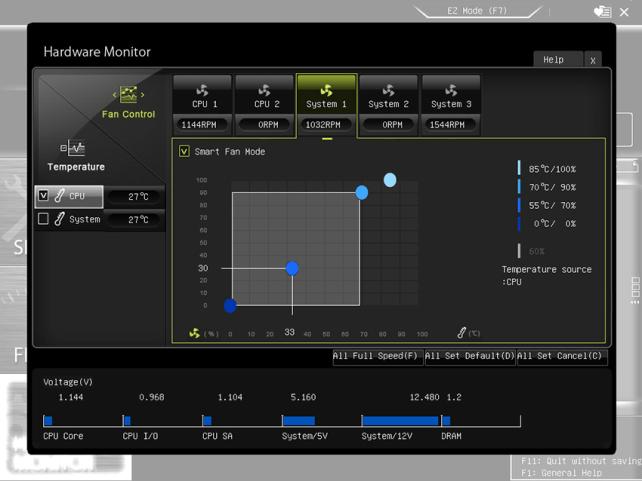The width and height of the screenshot is (642, 481).
Task: Toggle the Smart Fan Mode checkbox
Action: (184, 151)
